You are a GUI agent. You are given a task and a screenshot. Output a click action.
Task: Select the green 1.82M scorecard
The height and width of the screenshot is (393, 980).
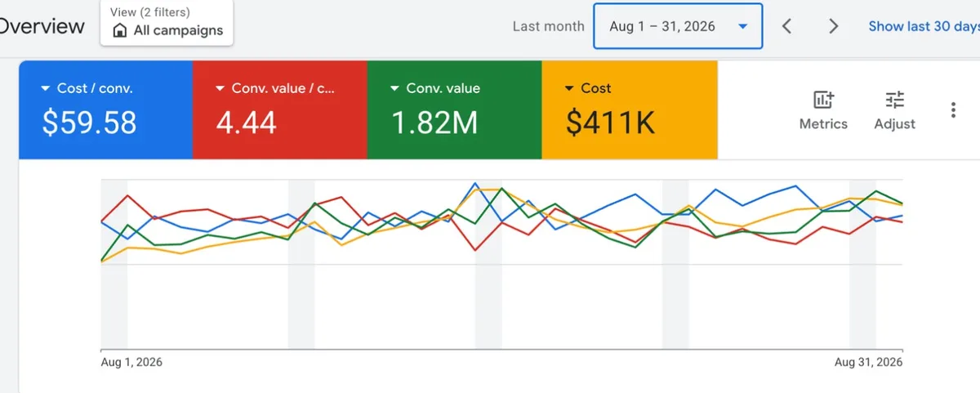pyautogui.click(x=455, y=109)
